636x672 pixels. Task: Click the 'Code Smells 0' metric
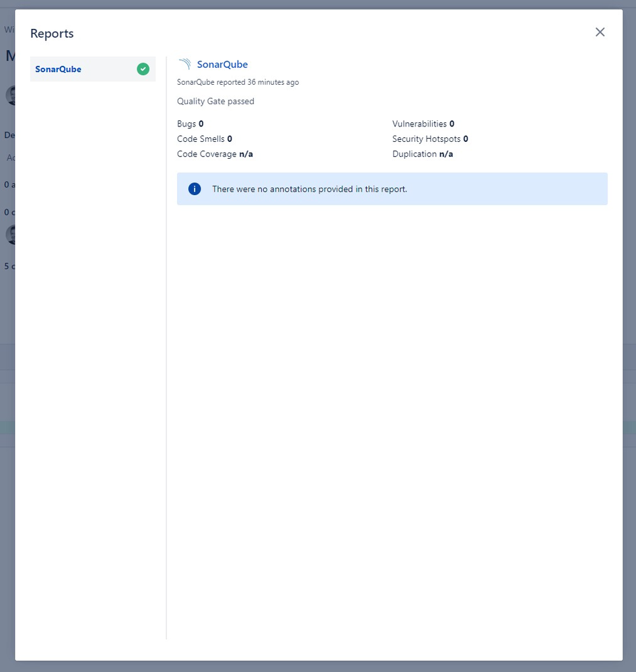[x=205, y=139]
